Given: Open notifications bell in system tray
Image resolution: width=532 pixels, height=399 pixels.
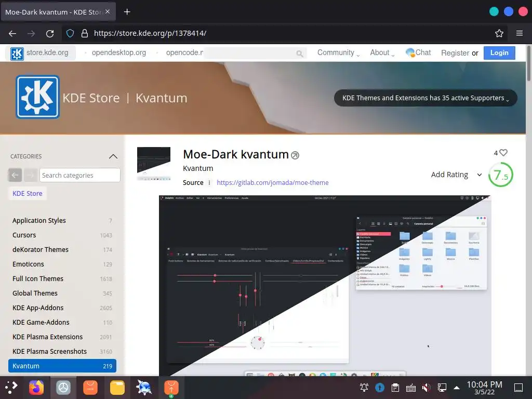Looking at the screenshot, I should pos(364,387).
